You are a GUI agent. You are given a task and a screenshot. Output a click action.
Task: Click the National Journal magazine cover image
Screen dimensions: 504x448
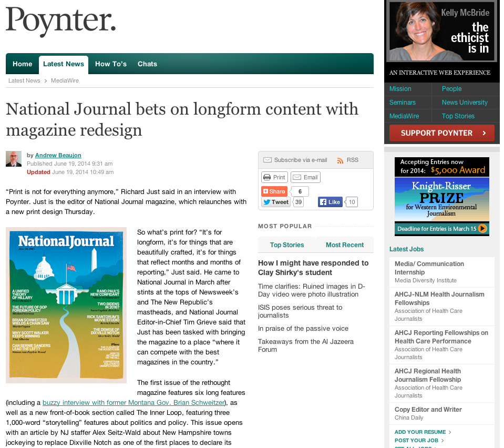[x=66, y=305]
